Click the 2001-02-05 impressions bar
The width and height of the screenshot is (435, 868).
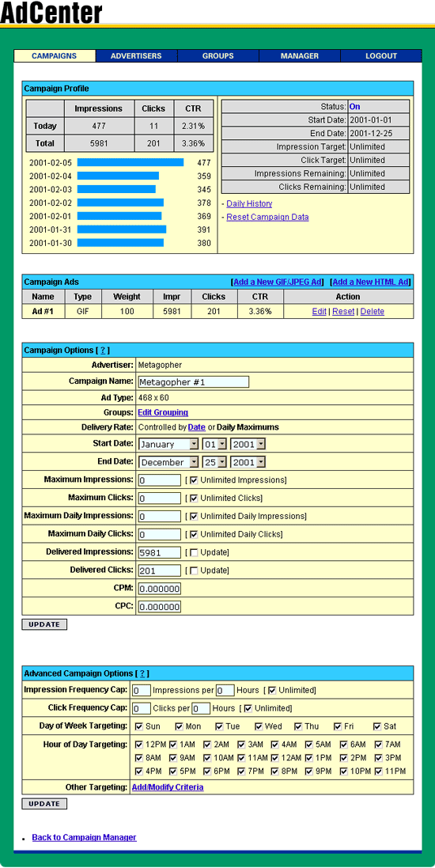[x=130, y=162]
